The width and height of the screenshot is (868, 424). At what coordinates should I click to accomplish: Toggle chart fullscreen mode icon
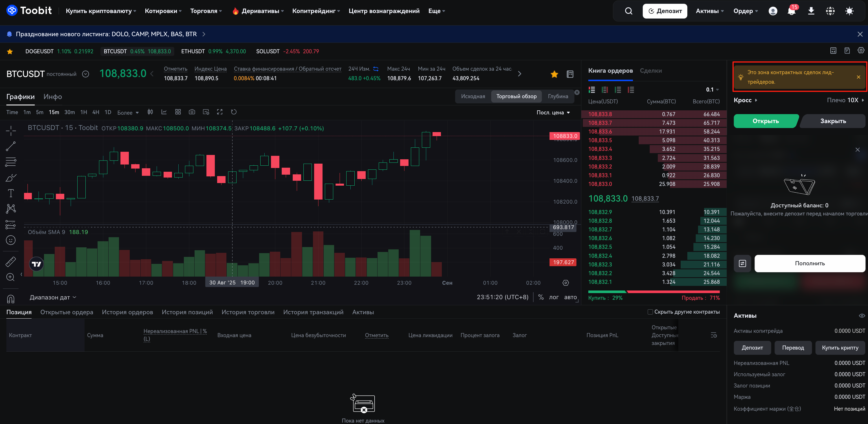tap(220, 112)
